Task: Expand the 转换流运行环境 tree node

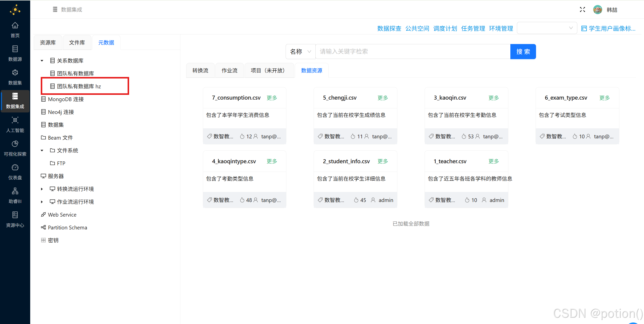Action: (x=42, y=189)
